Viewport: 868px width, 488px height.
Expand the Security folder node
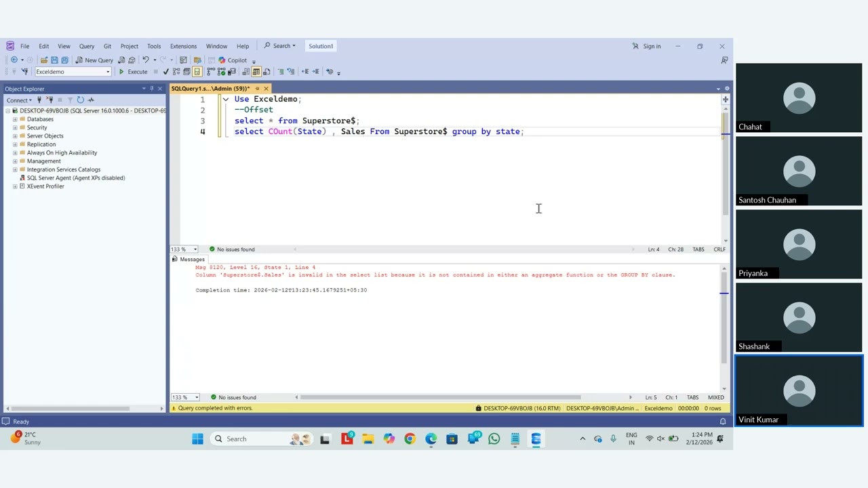click(x=15, y=127)
